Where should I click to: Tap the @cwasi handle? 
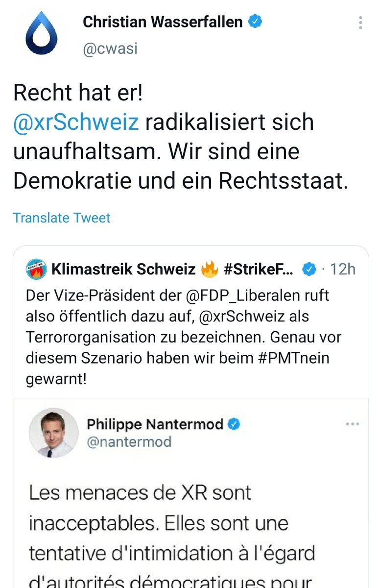click(x=110, y=49)
